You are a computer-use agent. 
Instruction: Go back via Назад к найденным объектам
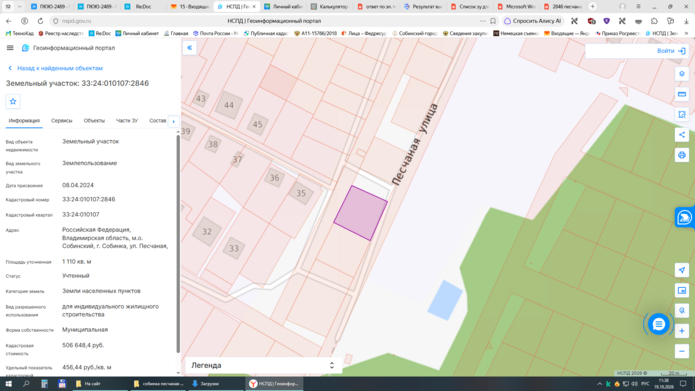point(55,68)
